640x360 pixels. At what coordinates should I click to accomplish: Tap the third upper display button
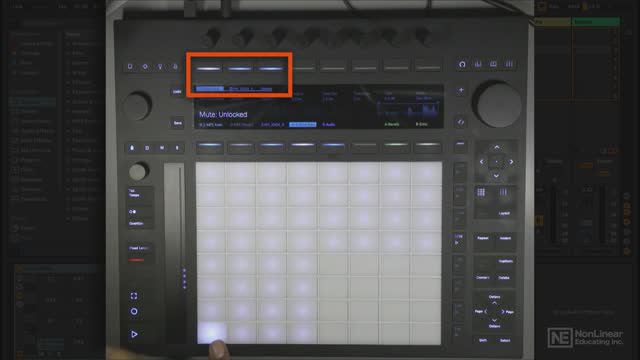pos(271,68)
